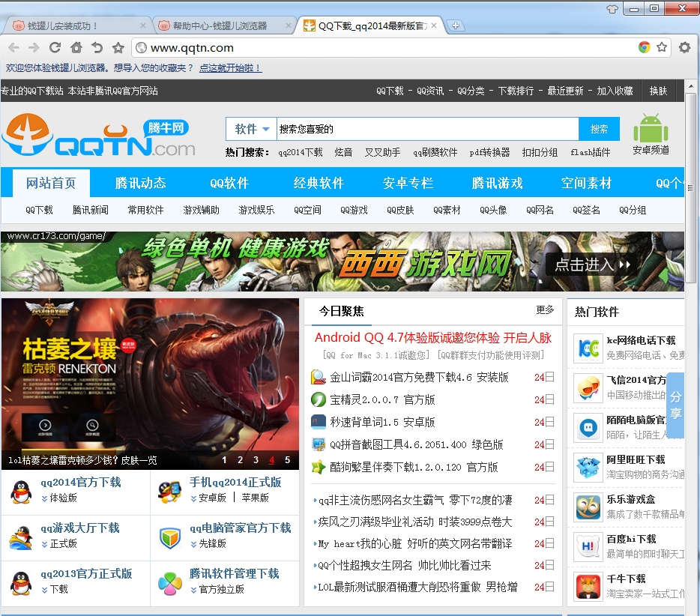Click the Chrome-mode icon in the address bar

(645, 47)
